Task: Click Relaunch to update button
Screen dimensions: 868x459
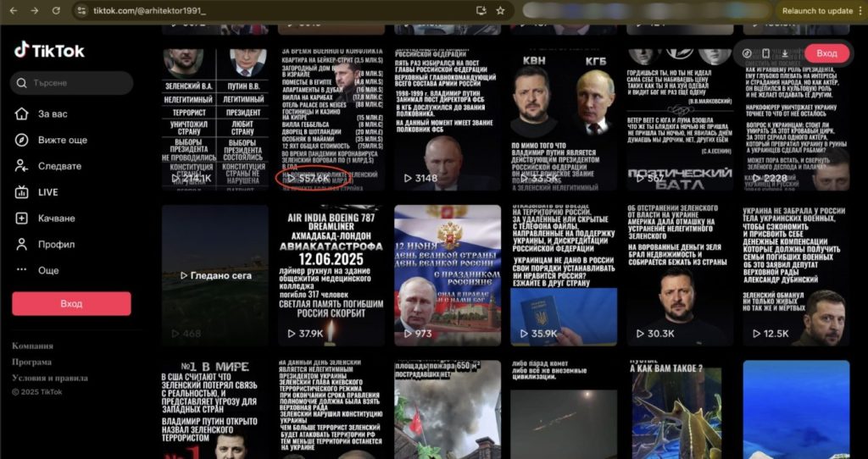Action: pyautogui.click(x=817, y=10)
